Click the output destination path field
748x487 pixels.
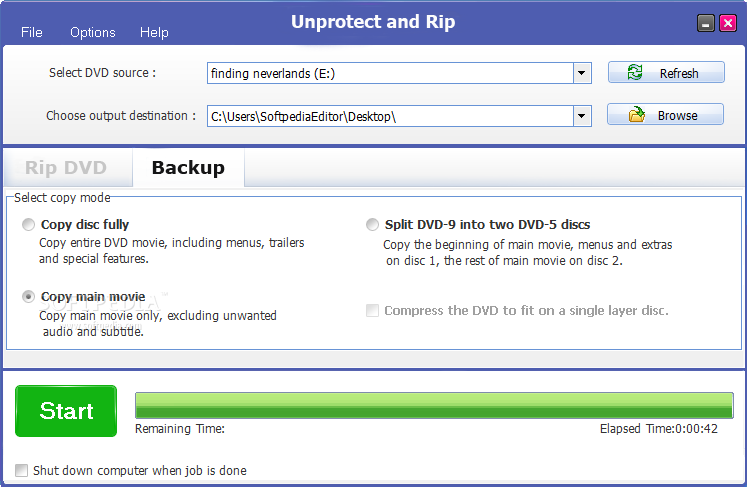pos(390,116)
